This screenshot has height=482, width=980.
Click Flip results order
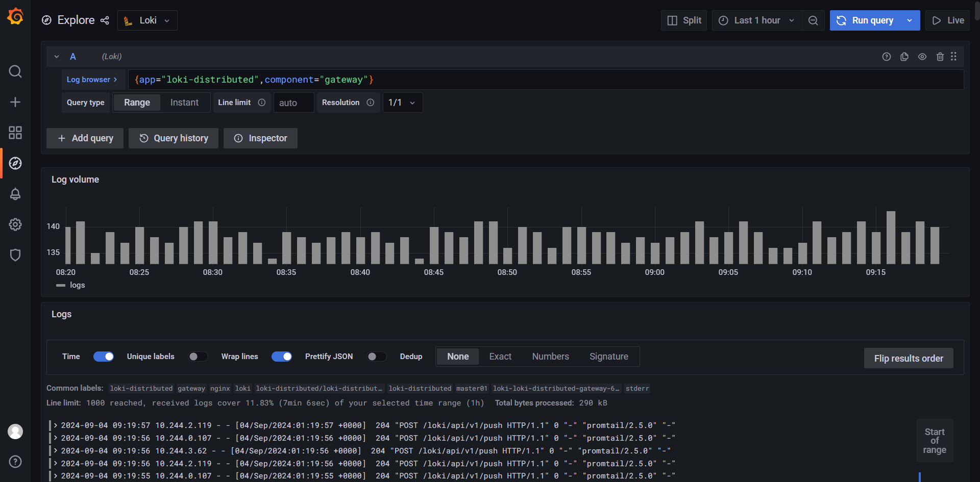(x=909, y=358)
